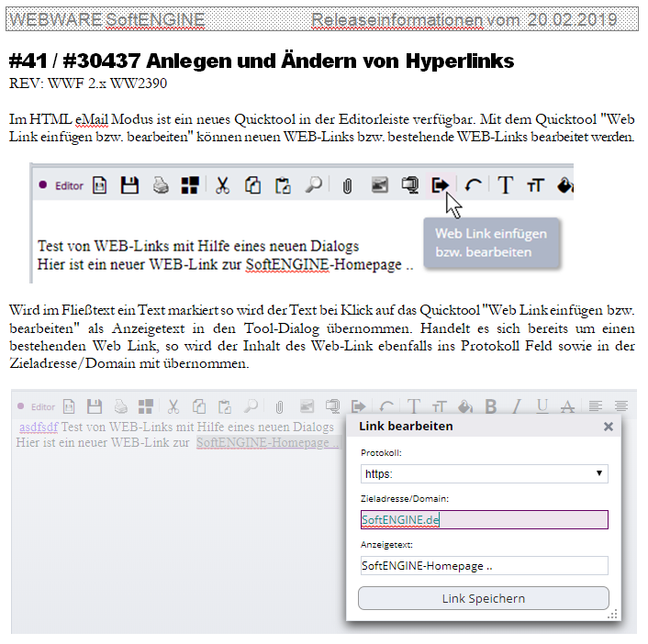The height and width of the screenshot is (644, 648).
Task: Click the dimmed image icon in greyed-out editor toolbar
Action: (307, 406)
